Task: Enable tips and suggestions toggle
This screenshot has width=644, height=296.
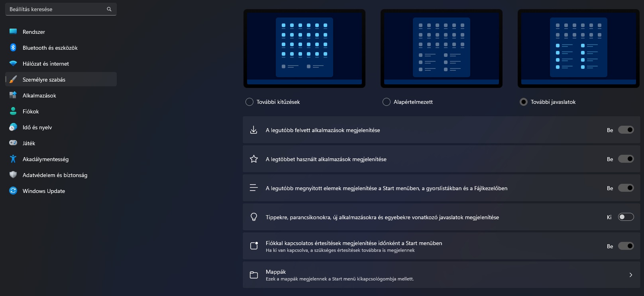Action: tap(626, 217)
